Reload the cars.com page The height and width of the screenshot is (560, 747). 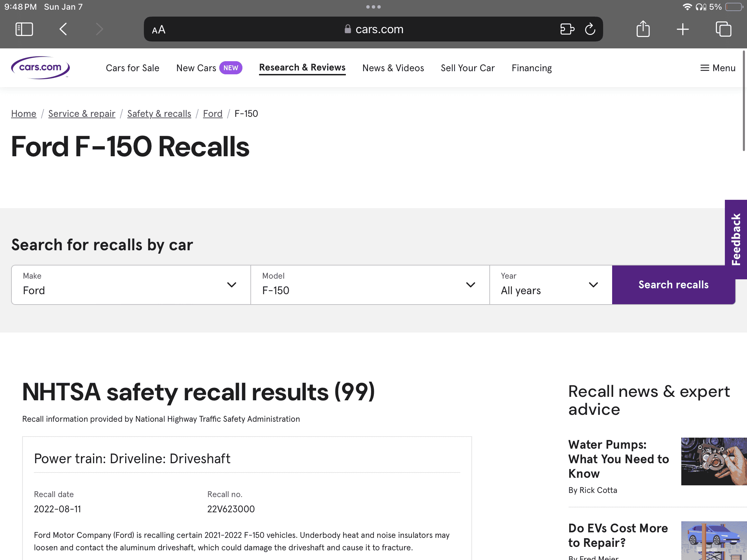click(590, 29)
